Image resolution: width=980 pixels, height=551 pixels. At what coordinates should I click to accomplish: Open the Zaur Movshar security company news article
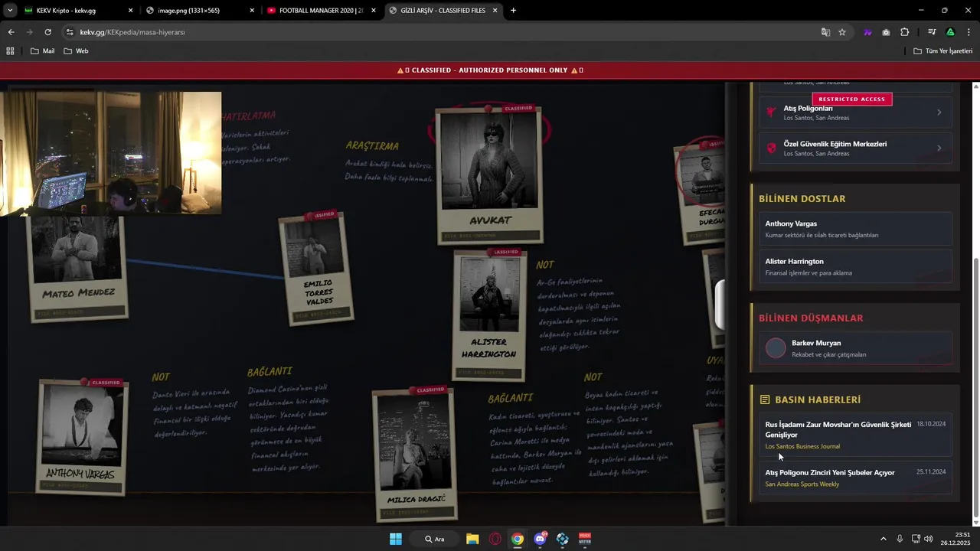tap(855, 435)
